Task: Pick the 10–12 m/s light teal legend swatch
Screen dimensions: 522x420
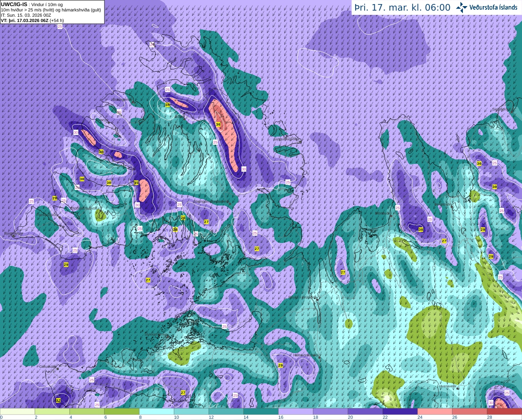Action: [x=191, y=411]
